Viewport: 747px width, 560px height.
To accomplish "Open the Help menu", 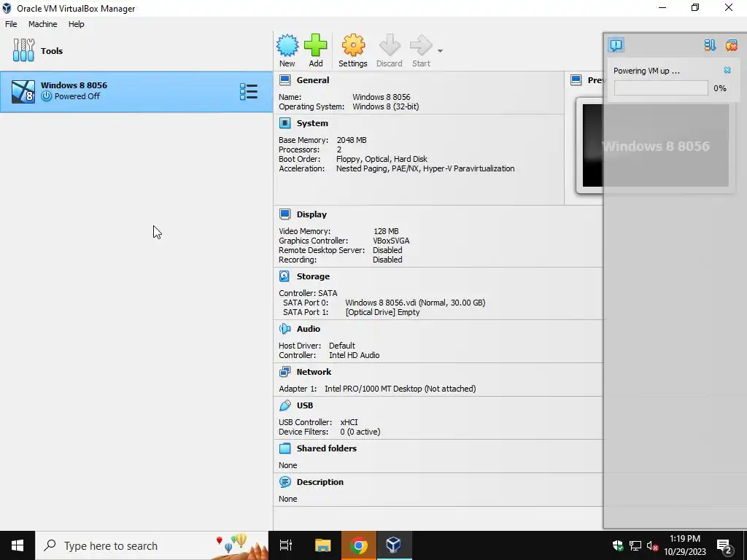I will tap(76, 24).
